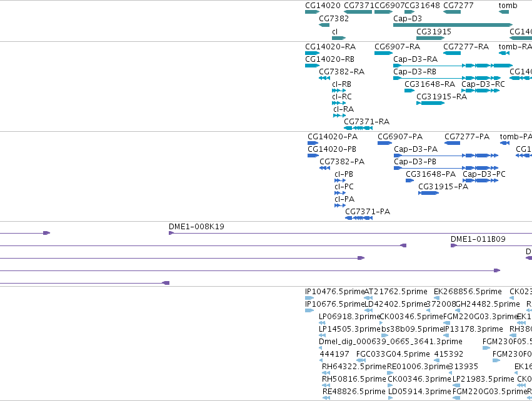Click protein CG6907-PA

(384, 143)
